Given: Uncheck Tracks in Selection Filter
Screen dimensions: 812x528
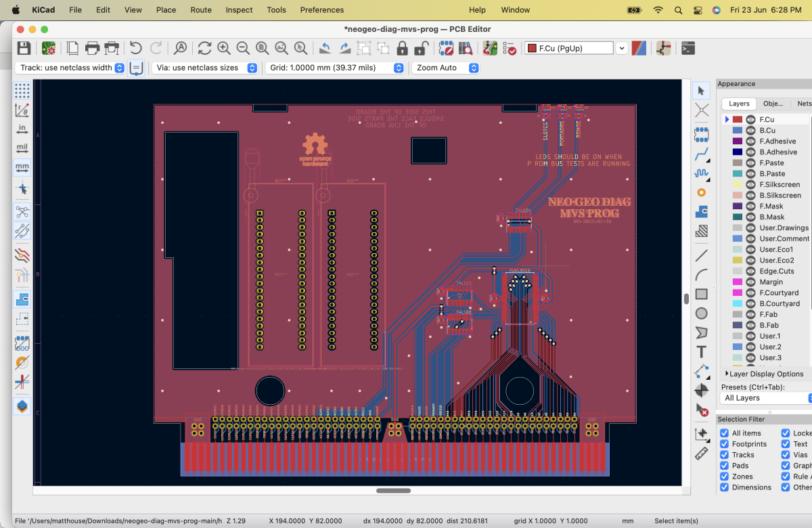Looking at the screenshot, I should click(x=725, y=455).
